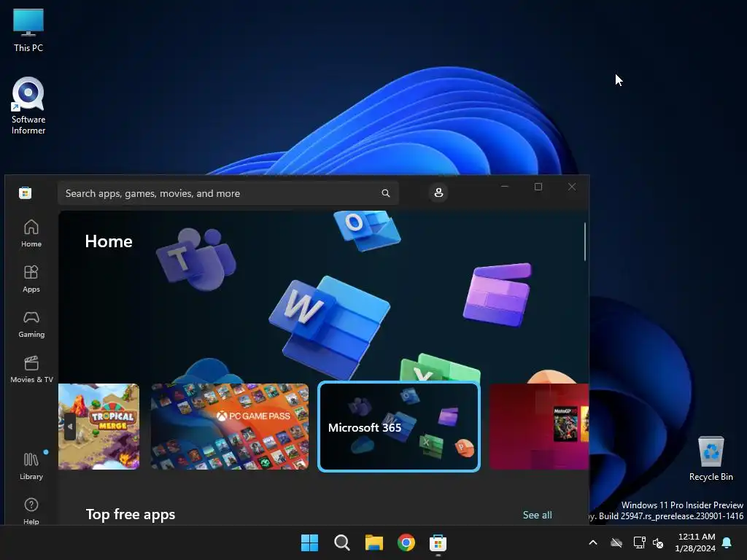Select the Microsoft 365 carousel card
This screenshot has width=747, height=560.
coord(399,427)
